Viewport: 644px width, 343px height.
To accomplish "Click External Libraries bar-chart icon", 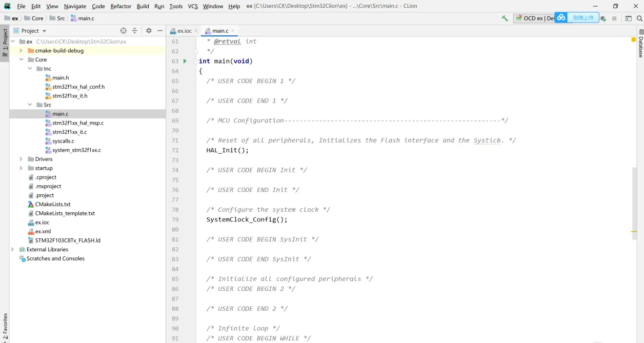I will tap(23, 250).
